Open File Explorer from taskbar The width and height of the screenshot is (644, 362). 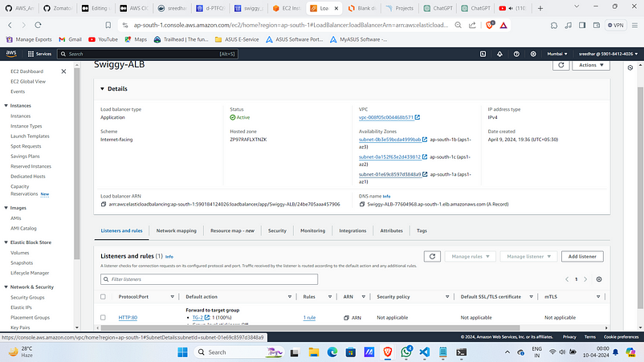[x=314, y=352]
